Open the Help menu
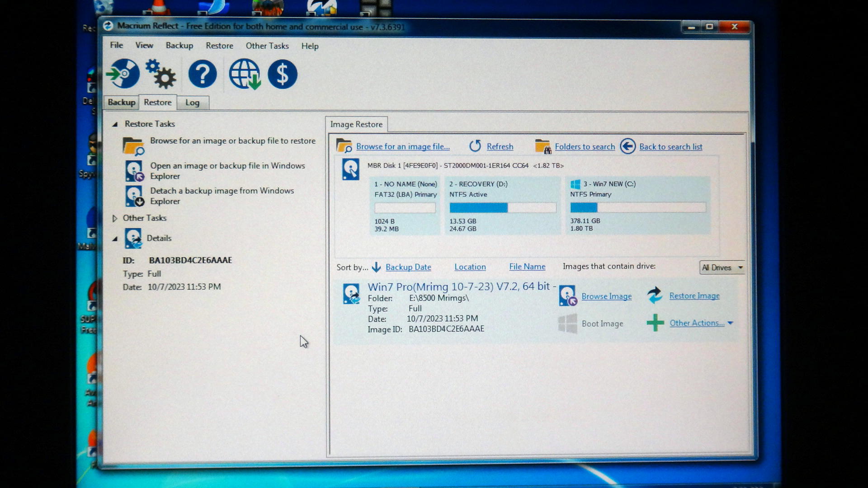Screen dimensions: 868x488 click(x=310, y=46)
